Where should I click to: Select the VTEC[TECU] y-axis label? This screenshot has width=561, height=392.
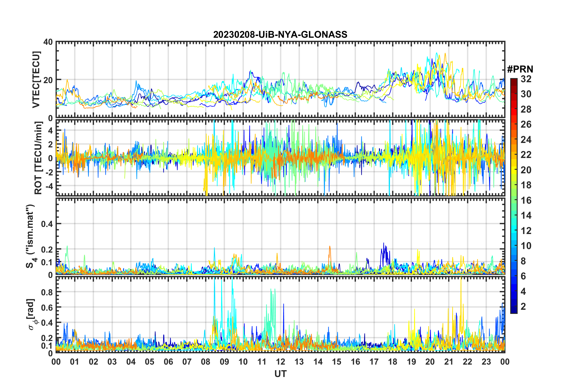[x=36, y=80]
